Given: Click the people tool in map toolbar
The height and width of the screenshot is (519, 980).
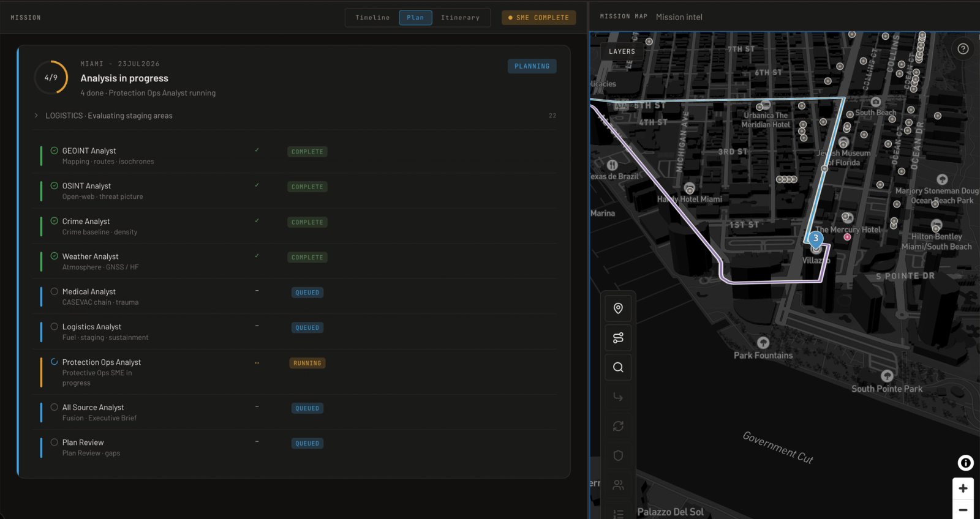Looking at the screenshot, I should 618,485.
